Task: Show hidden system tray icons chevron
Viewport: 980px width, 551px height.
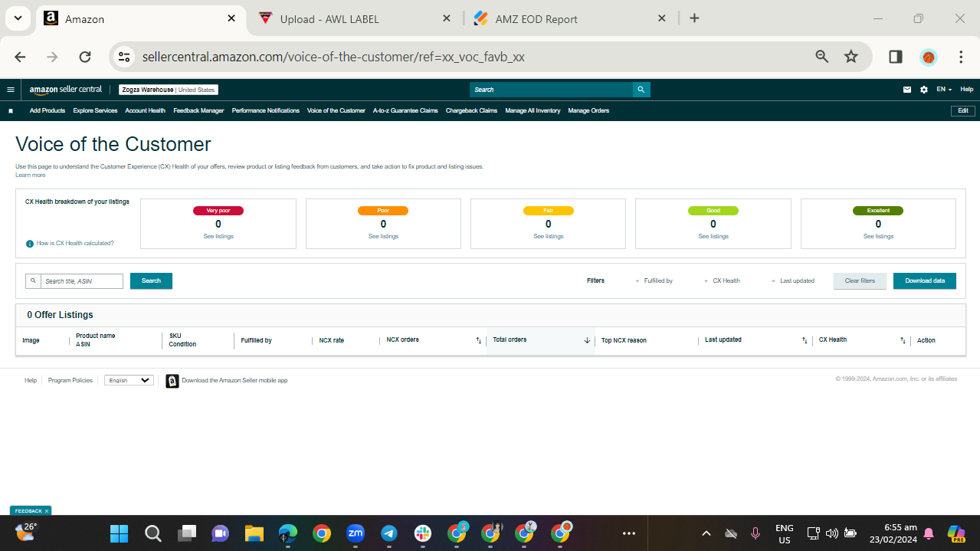Action: pos(706,533)
